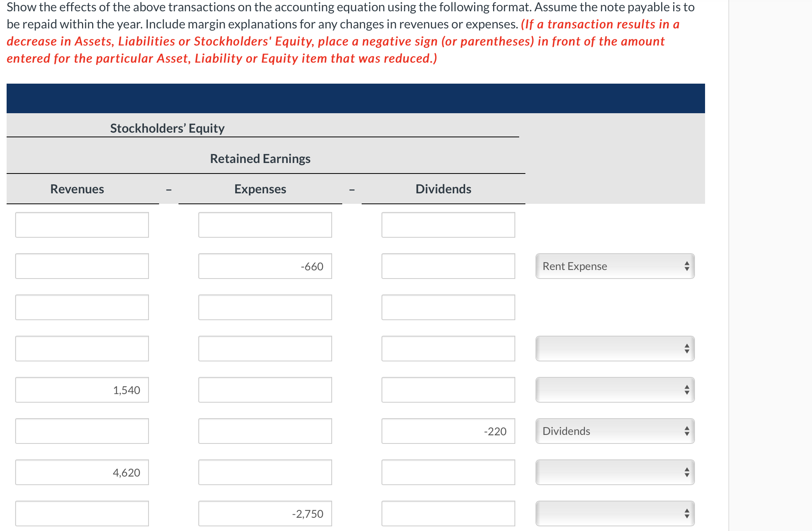Select the empty dividends box in the Rent Expense row

coord(448,266)
